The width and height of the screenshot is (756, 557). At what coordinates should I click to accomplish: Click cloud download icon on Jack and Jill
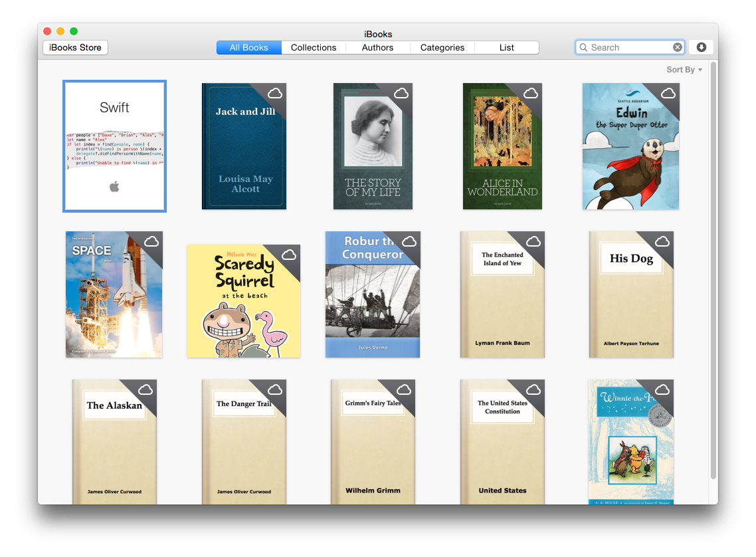[275, 94]
